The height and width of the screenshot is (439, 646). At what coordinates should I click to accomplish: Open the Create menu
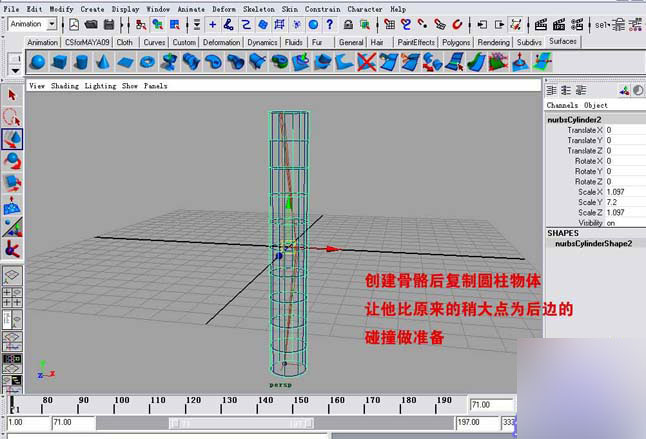click(x=92, y=9)
